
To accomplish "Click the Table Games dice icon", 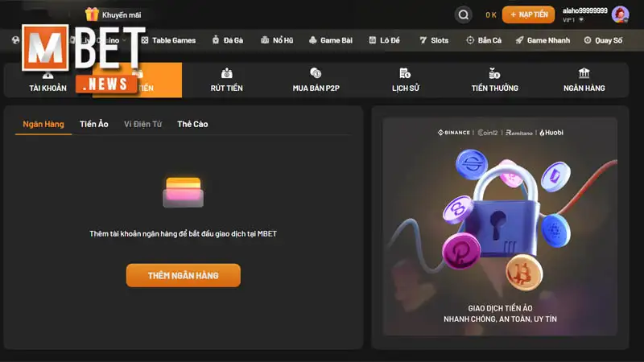I will 145,40.
